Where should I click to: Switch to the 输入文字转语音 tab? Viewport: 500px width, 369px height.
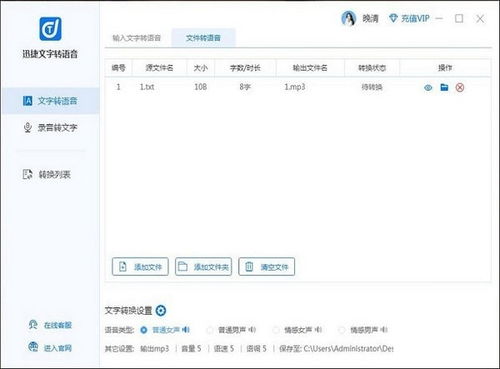pos(137,38)
